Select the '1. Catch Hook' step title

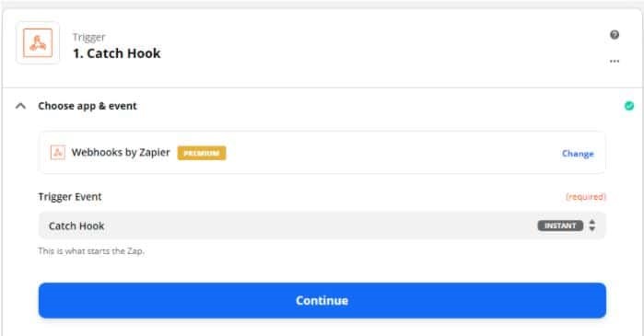coord(117,53)
